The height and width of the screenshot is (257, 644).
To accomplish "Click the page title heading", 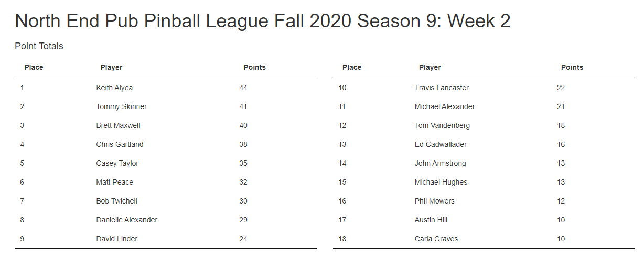I will tap(262, 21).
